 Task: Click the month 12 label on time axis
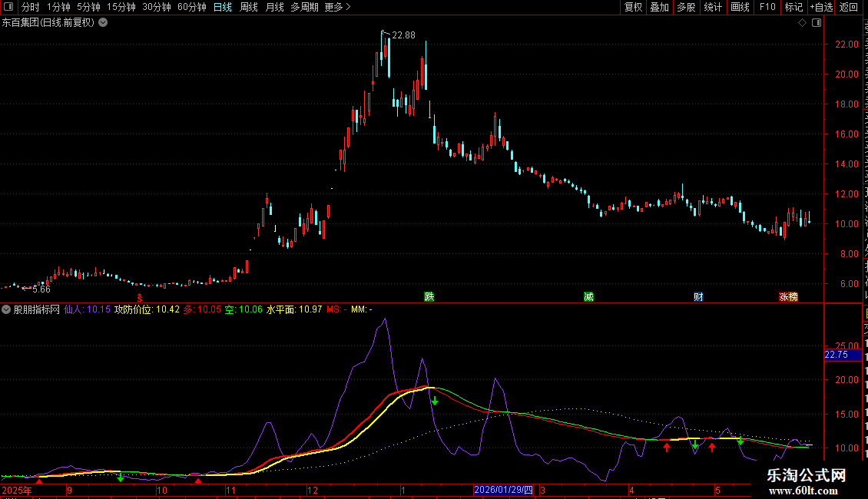point(313,491)
